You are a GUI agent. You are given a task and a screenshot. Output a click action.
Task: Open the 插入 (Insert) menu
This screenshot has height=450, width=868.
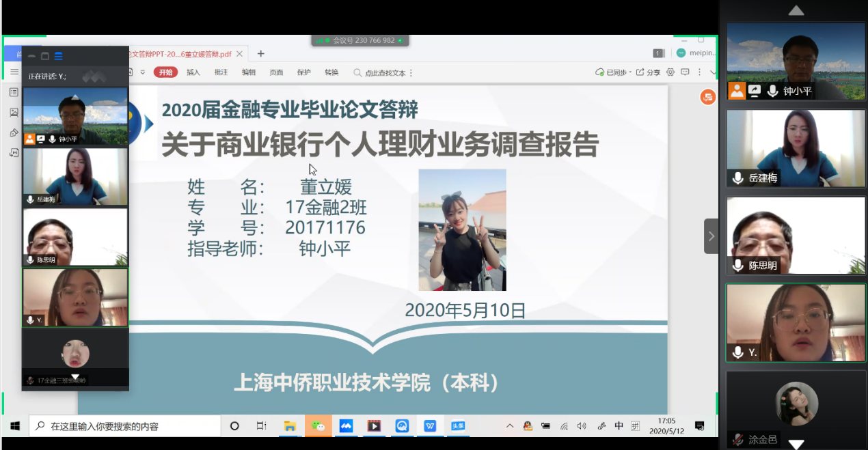(x=193, y=72)
